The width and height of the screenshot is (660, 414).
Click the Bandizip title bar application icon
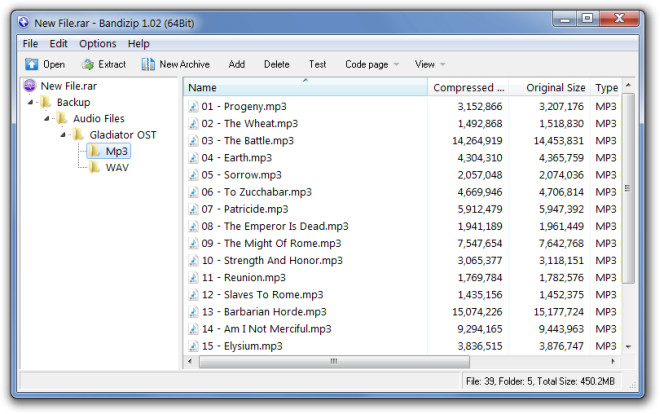[24, 22]
